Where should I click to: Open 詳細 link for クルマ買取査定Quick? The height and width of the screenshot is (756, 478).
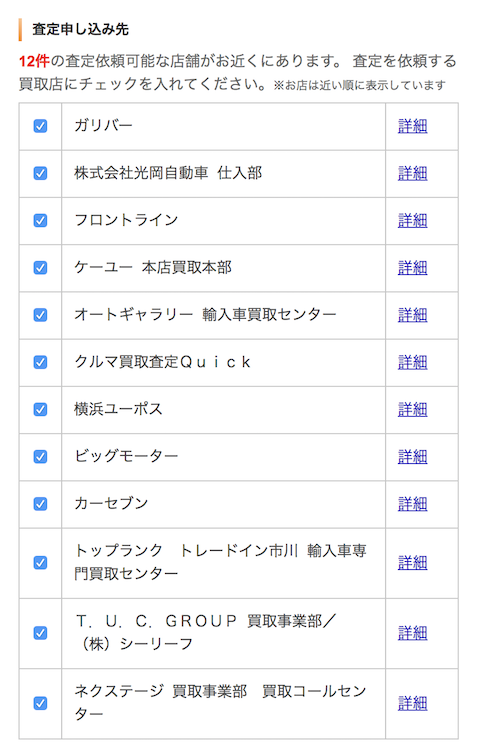click(x=412, y=363)
